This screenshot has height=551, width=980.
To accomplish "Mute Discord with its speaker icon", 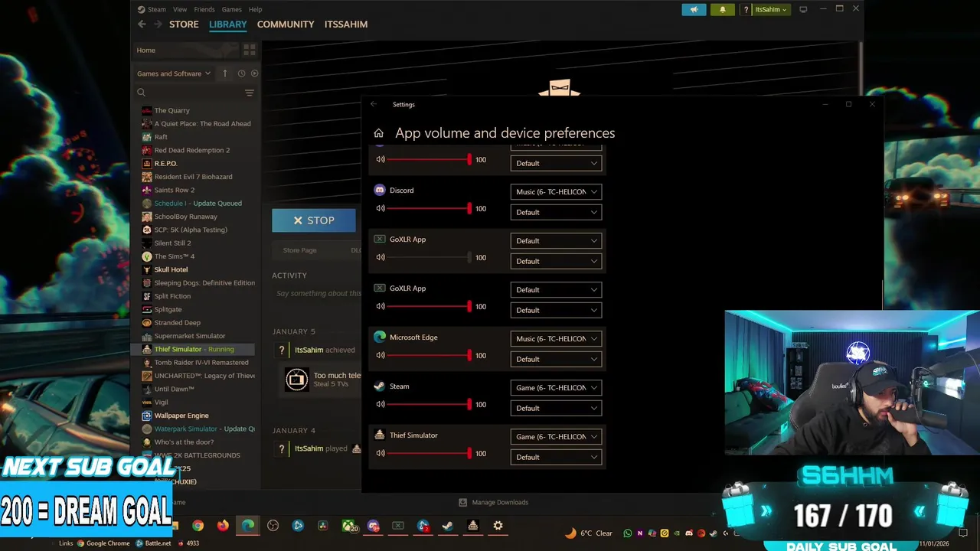I will [381, 208].
